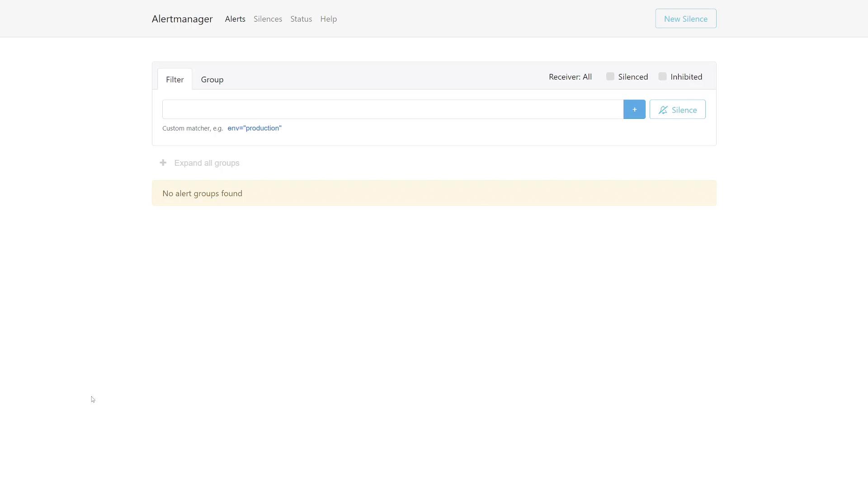
Task: Focus the custom matcher input field
Action: pos(393,109)
